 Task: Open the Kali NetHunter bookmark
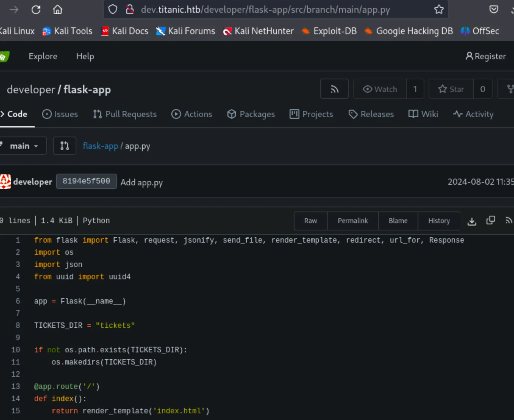click(258, 31)
